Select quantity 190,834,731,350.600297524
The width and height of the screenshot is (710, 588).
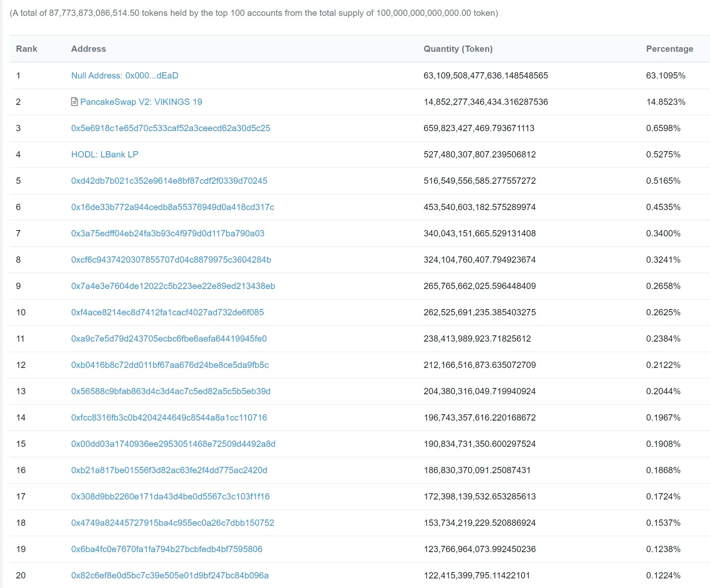pos(480,444)
